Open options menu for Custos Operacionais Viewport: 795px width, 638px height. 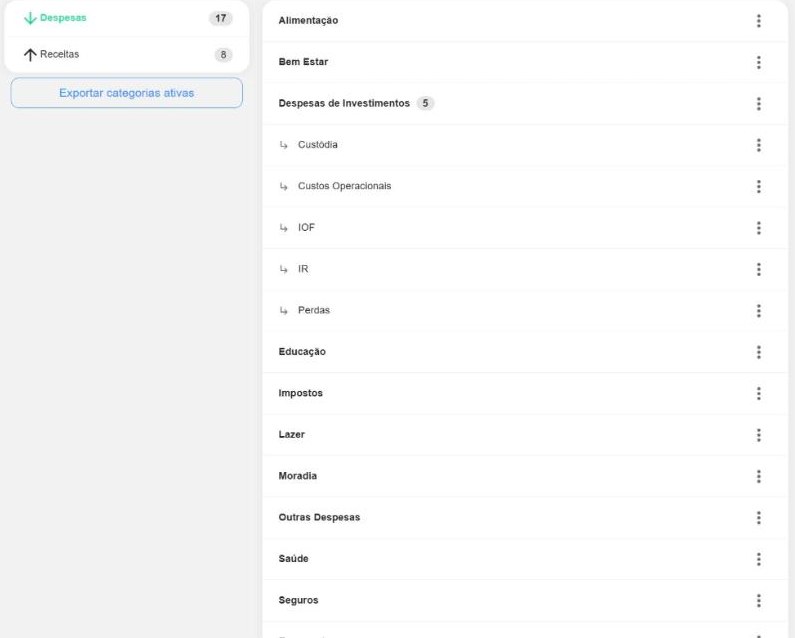click(758, 187)
